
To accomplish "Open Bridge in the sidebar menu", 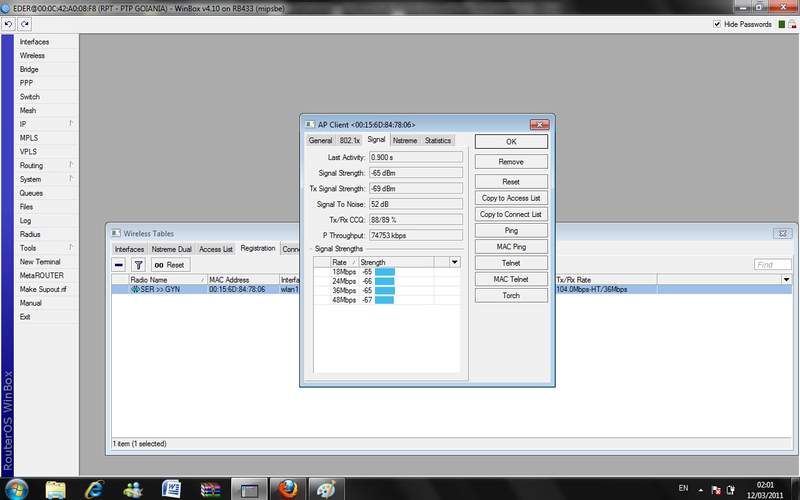I will (x=29, y=69).
